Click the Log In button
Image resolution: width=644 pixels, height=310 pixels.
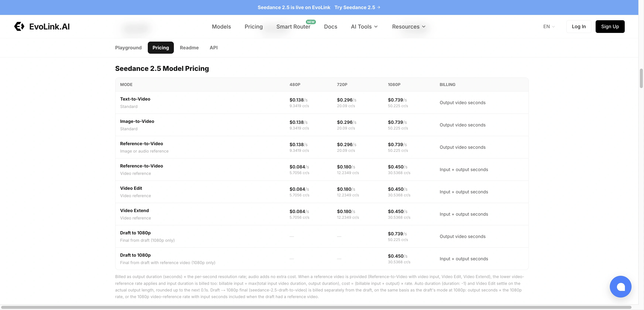point(579,26)
